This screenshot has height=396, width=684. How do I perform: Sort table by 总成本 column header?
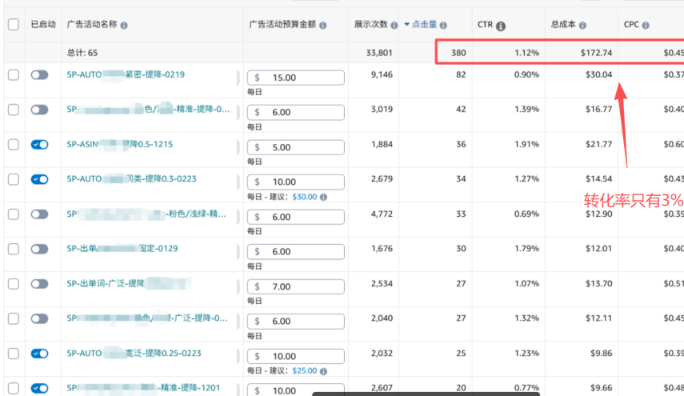563,24
